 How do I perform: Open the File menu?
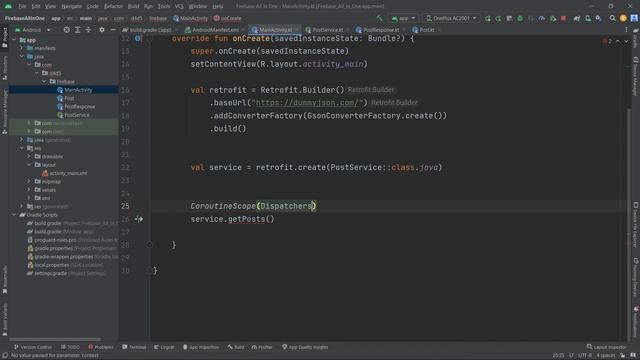[22, 7]
